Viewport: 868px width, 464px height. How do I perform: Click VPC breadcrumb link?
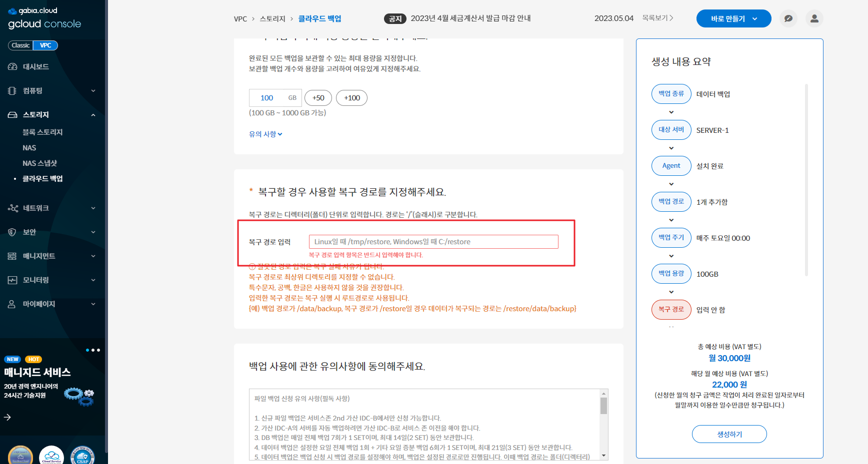point(240,18)
